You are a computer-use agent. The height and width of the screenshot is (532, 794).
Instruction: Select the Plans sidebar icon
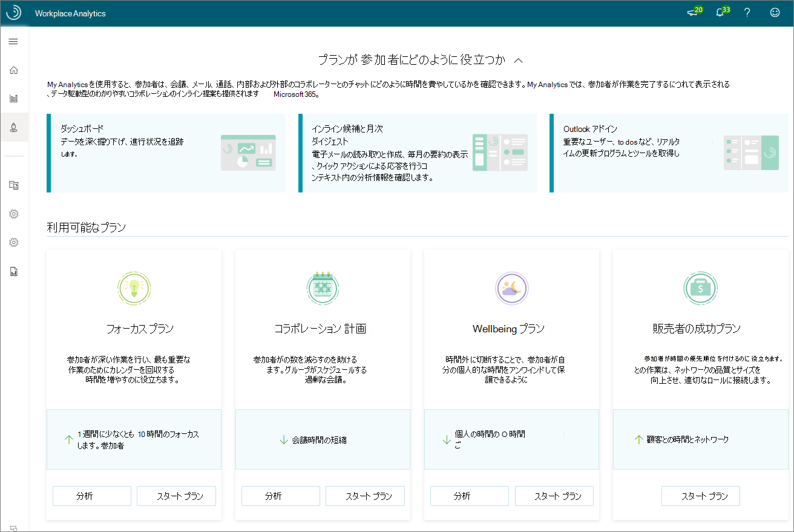(x=13, y=127)
